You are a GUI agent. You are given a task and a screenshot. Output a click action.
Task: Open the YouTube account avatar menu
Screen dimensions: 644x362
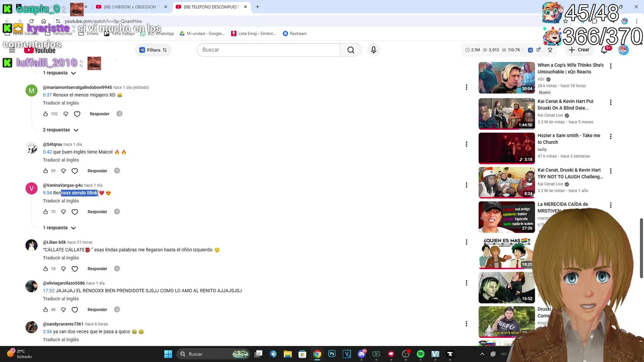pyautogui.click(x=623, y=50)
